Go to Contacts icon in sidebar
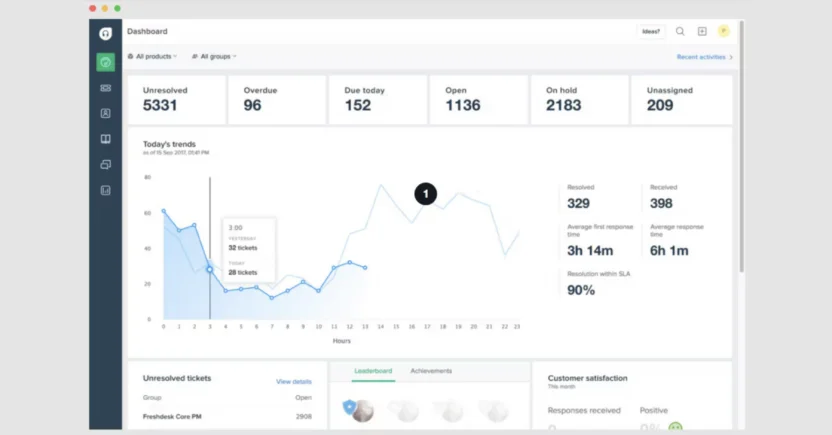This screenshot has height=435, width=832. point(105,114)
